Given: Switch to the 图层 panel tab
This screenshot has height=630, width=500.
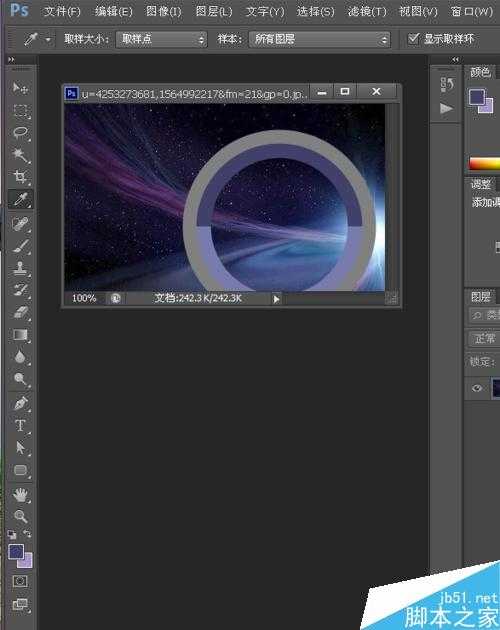Looking at the screenshot, I should coord(480,297).
